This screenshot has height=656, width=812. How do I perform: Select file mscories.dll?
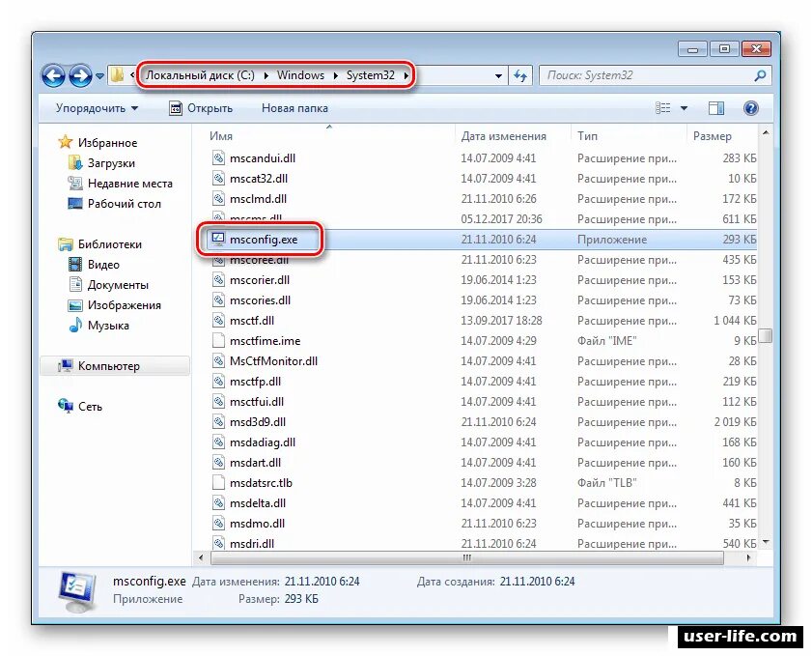pos(260,300)
